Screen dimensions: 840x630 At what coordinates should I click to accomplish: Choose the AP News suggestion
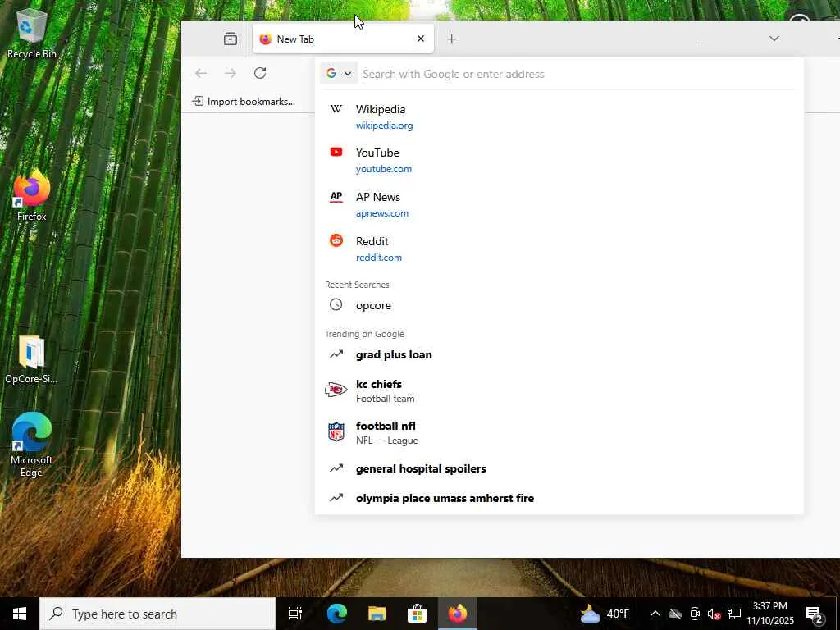coord(559,204)
